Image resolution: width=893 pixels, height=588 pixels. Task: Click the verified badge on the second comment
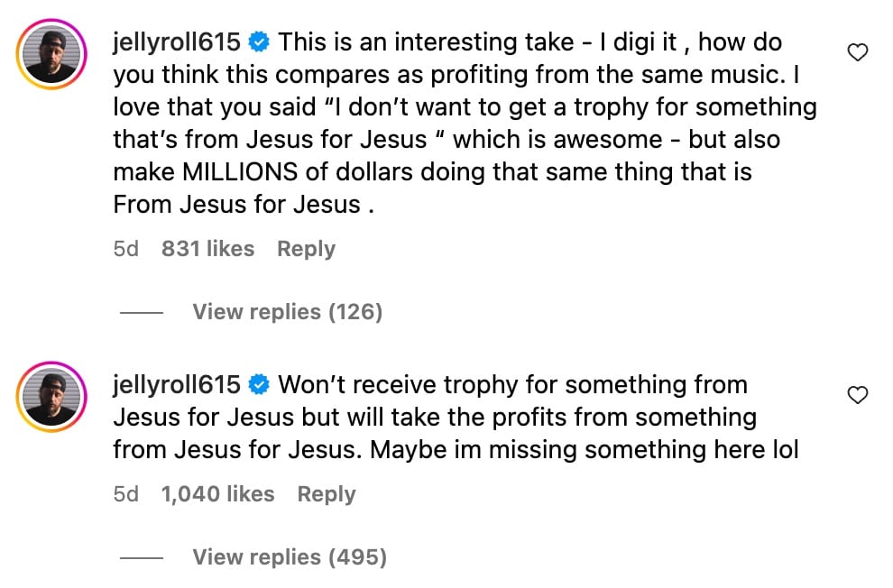(260, 384)
